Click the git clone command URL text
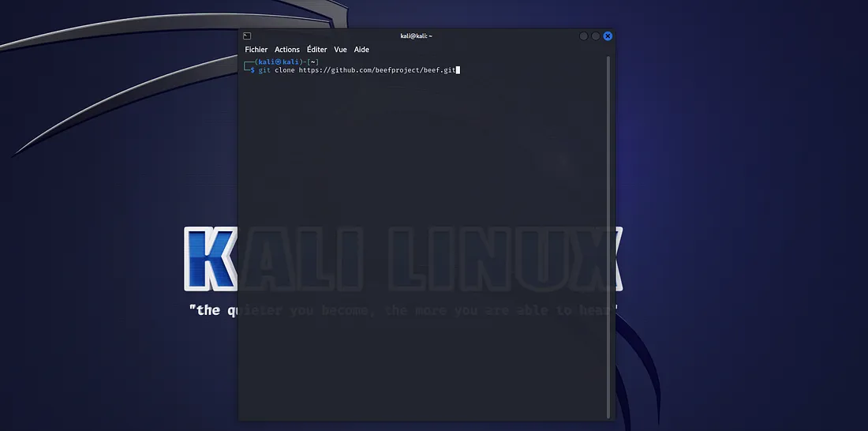 (377, 70)
